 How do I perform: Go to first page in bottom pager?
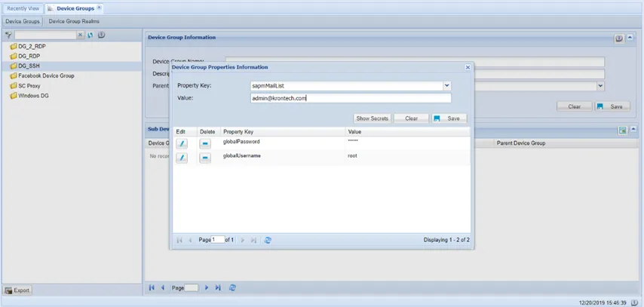[152, 287]
